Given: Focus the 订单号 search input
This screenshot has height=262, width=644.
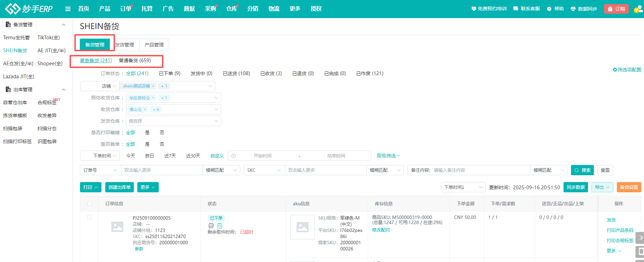Looking at the screenshot, I should click(162, 170).
